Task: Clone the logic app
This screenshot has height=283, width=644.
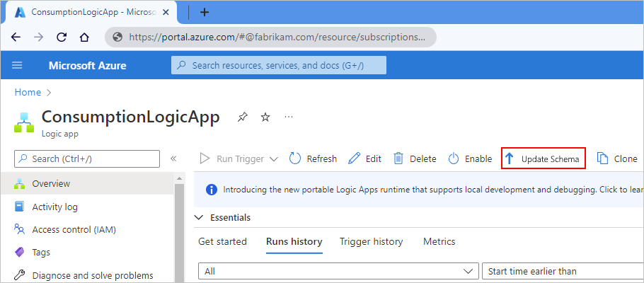Action: [x=617, y=158]
